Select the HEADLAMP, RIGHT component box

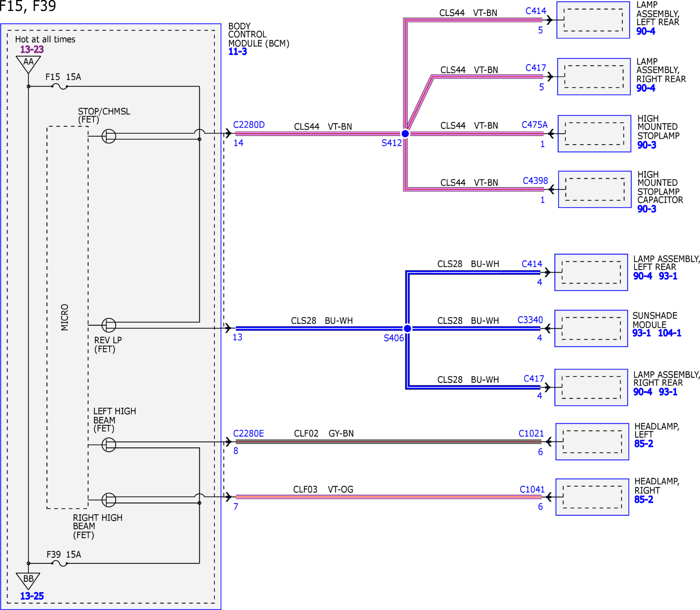click(x=592, y=497)
